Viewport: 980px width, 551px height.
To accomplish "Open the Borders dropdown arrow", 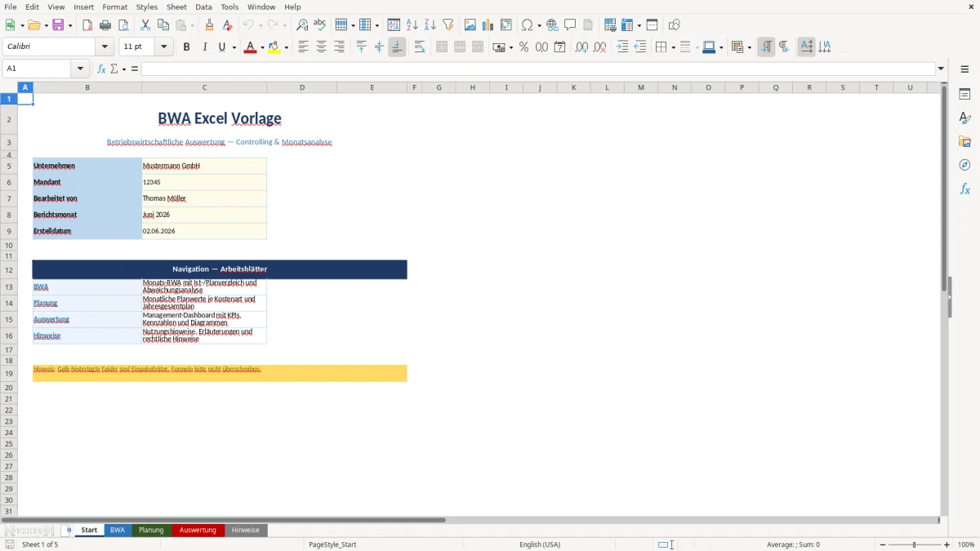I will [673, 47].
